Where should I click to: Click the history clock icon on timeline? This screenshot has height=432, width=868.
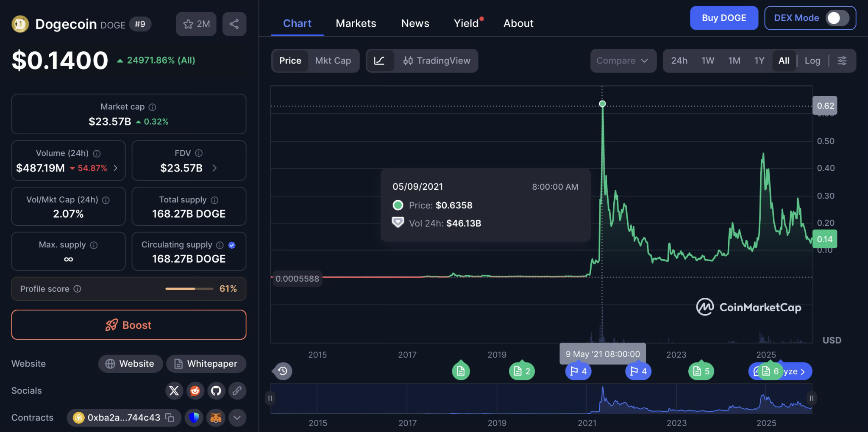pyautogui.click(x=282, y=371)
